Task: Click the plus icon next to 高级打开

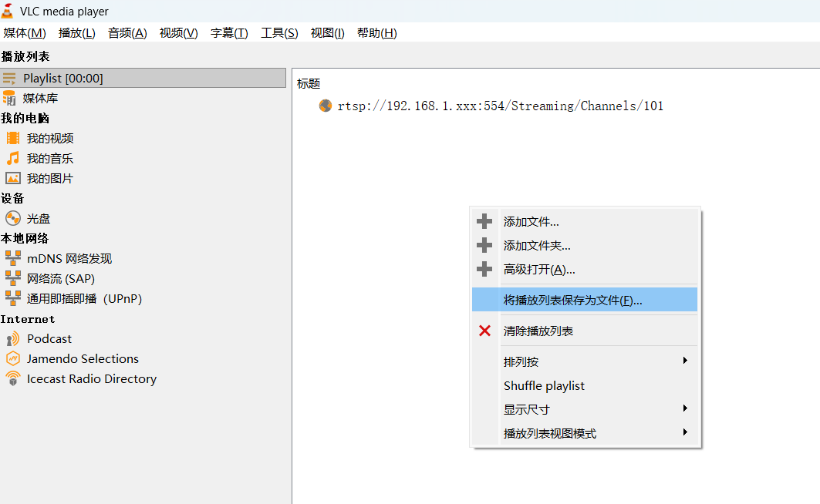Action: click(484, 269)
